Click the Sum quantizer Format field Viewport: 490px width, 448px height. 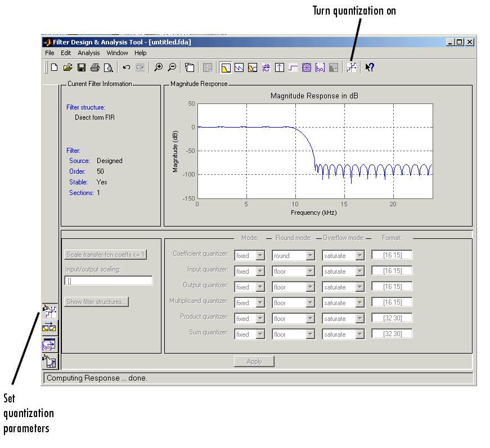click(x=392, y=333)
